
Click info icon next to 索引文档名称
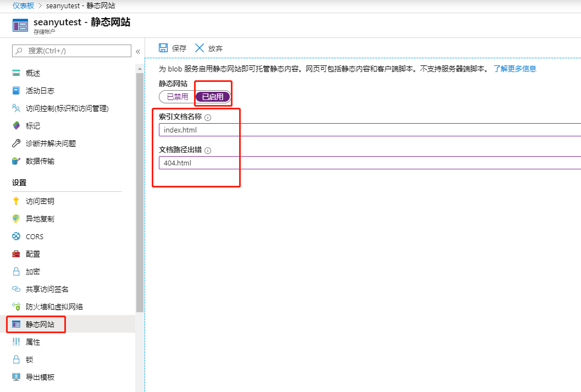[x=208, y=118]
